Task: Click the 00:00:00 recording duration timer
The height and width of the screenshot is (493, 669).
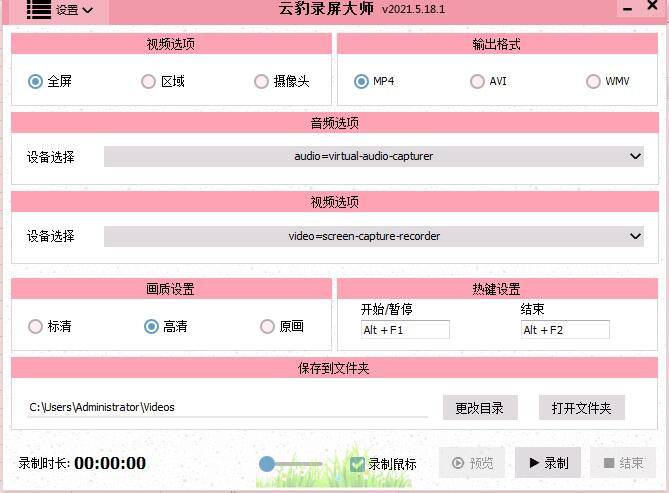Action: 110,463
